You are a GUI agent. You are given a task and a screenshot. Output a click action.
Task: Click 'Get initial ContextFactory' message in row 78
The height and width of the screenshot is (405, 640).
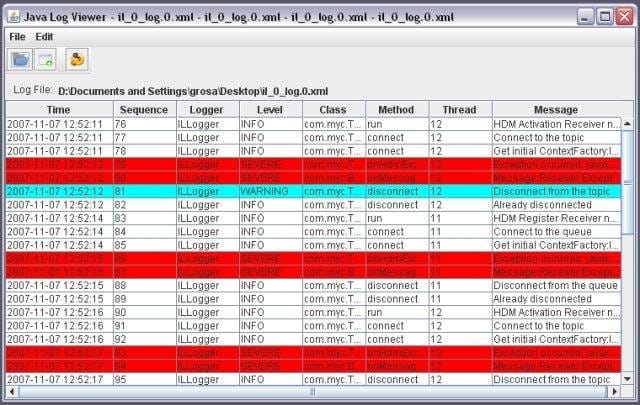(556, 151)
